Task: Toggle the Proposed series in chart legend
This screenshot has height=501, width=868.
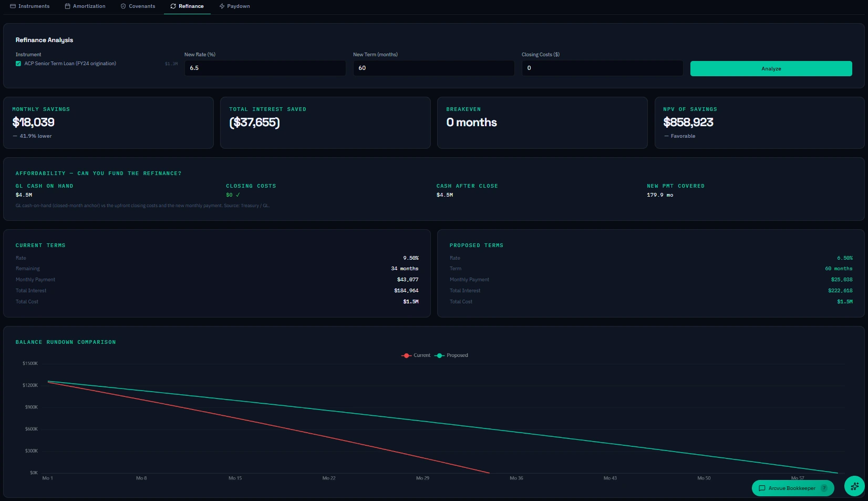Action: [451, 355]
